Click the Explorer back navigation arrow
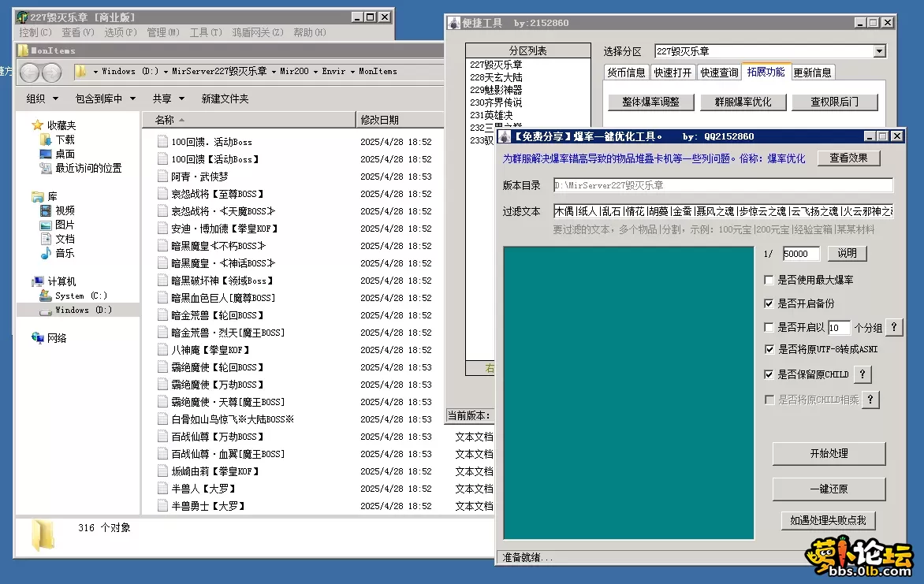The width and height of the screenshot is (924, 584). pyautogui.click(x=30, y=73)
